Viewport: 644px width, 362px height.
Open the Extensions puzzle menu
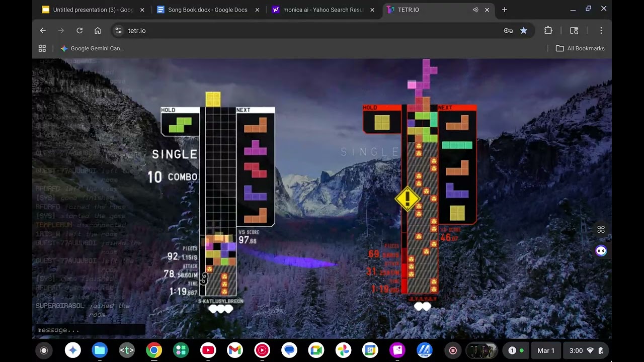[548, 31]
